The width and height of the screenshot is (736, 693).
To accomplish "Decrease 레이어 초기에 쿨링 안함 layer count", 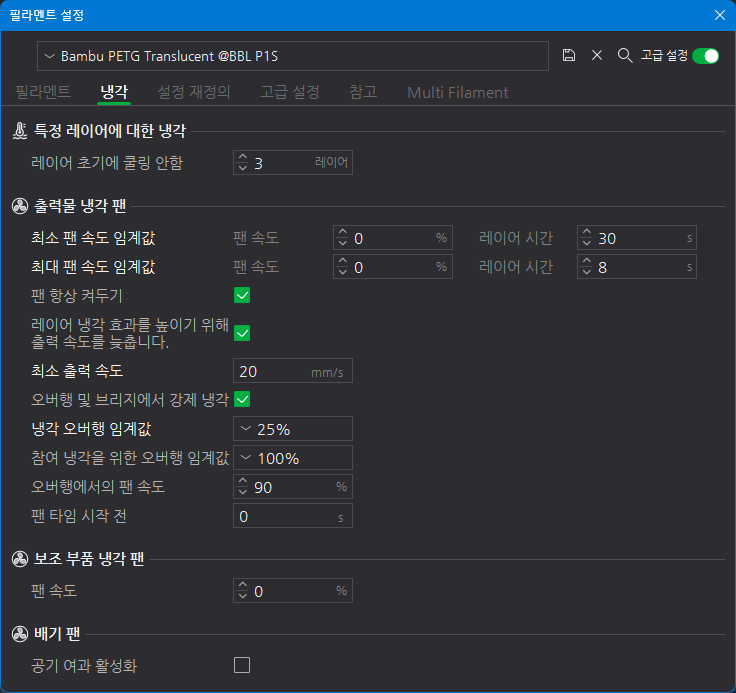I will (x=242, y=168).
